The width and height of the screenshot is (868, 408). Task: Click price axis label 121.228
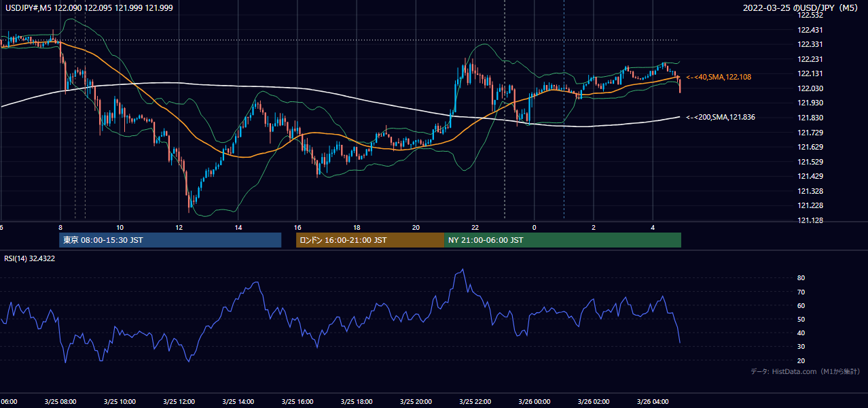[810, 205]
